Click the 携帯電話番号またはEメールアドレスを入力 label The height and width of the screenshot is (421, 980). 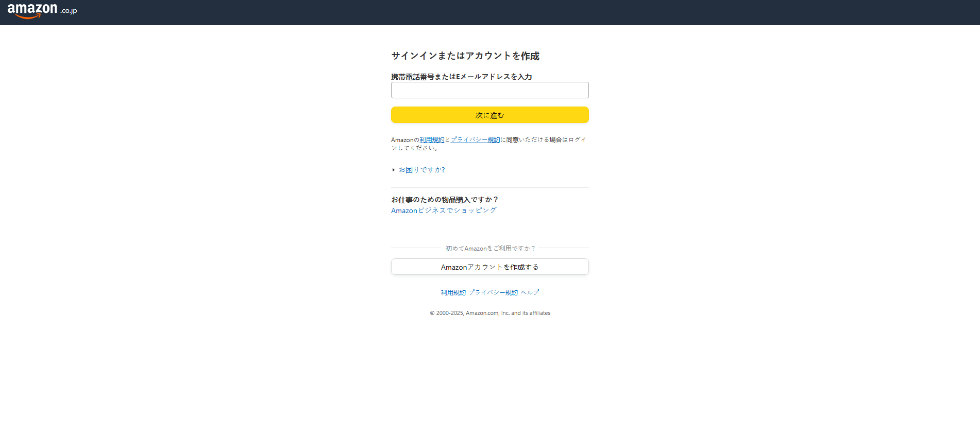coord(462,77)
